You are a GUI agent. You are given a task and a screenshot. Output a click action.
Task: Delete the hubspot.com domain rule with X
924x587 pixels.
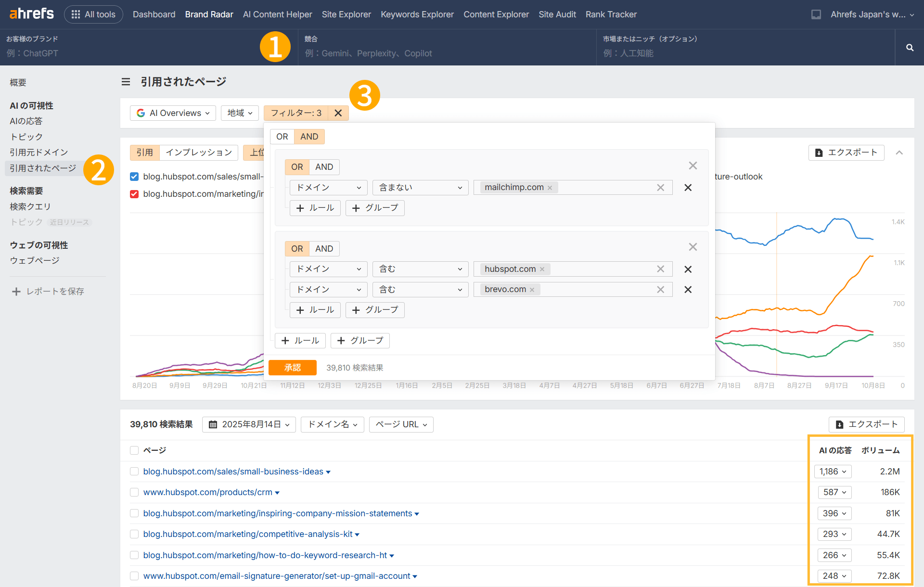[688, 269]
